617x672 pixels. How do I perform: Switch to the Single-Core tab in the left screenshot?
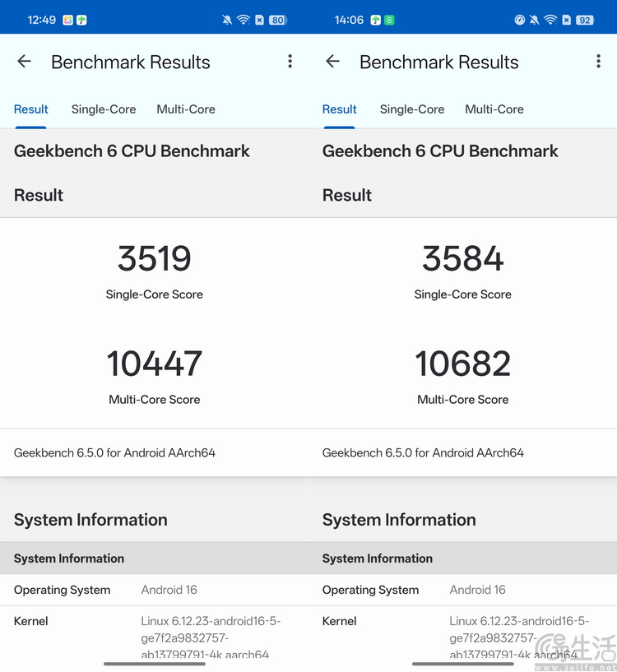pyautogui.click(x=104, y=109)
